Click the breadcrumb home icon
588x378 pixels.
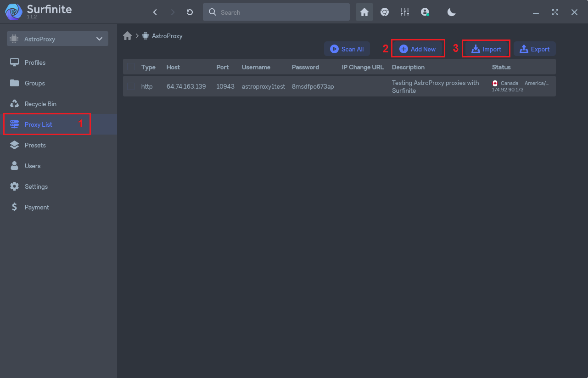click(128, 36)
